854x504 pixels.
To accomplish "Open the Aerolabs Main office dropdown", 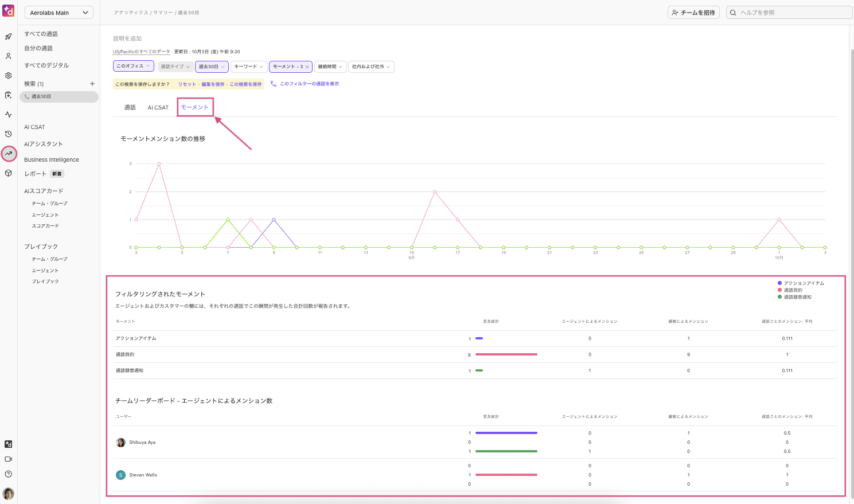I will (59, 13).
